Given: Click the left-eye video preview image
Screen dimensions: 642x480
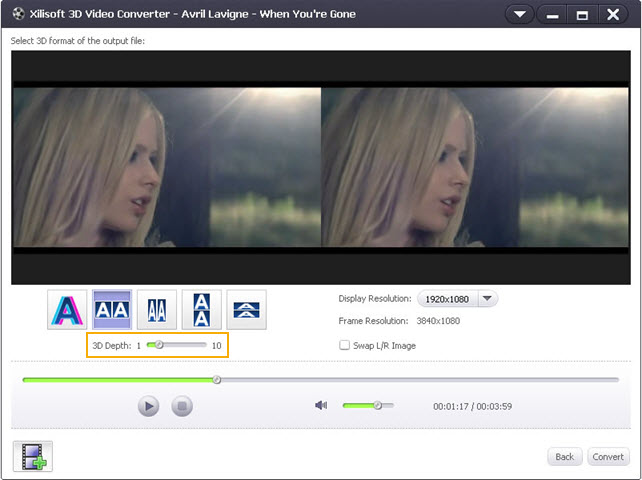Looking at the screenshot, I should click(167, 167).
